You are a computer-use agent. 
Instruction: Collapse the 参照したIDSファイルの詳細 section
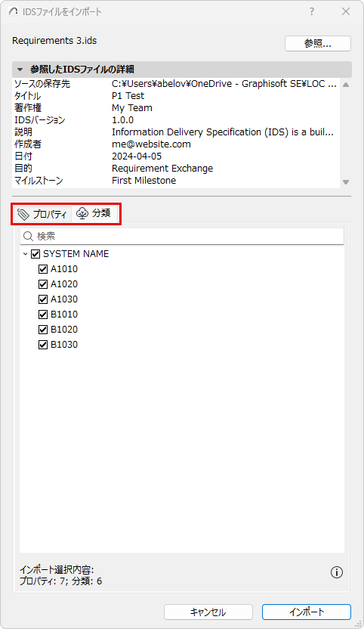click(x=20, y=70)
